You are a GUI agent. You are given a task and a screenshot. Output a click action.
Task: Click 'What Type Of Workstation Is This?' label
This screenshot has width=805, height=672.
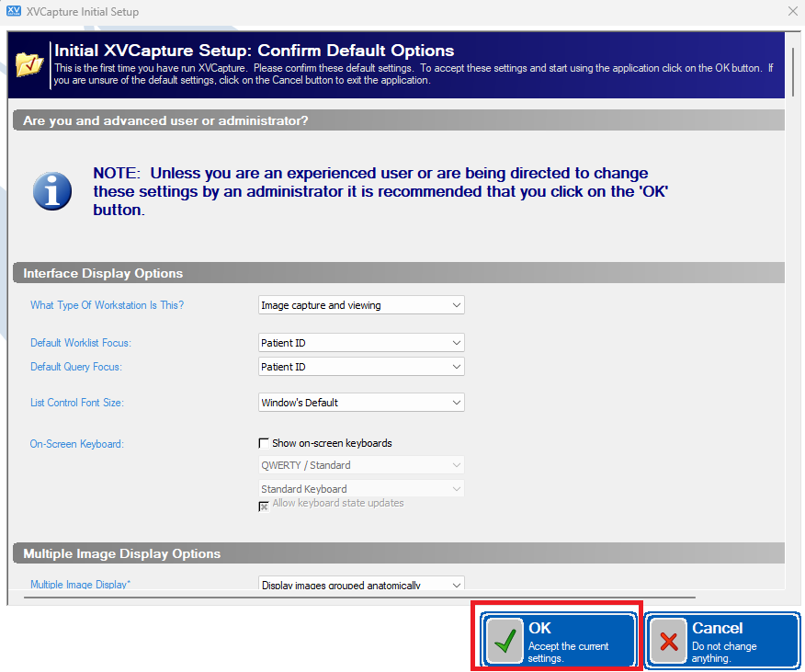coord(107,305)
